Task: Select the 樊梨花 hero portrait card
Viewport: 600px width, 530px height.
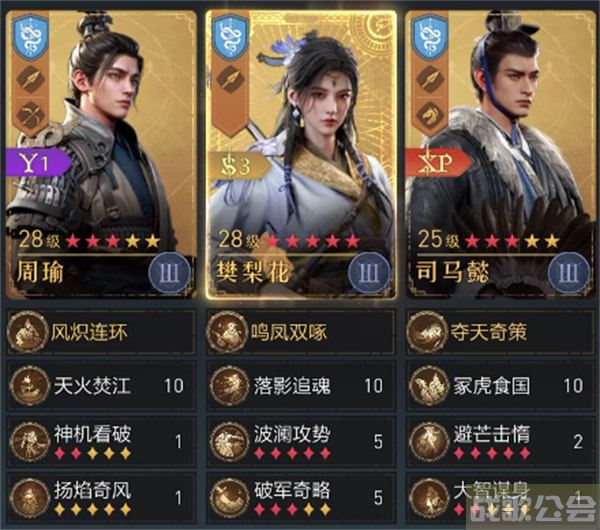Action: [301, 154]
